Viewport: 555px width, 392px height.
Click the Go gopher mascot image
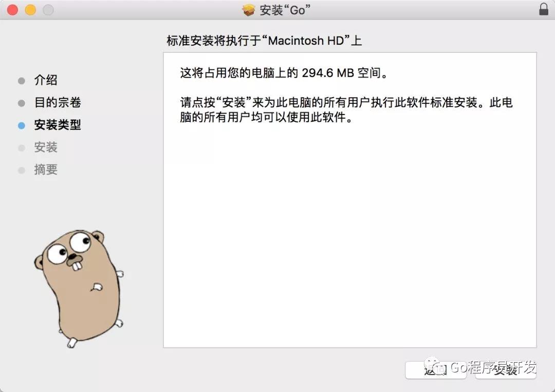(x=79, y=288)
